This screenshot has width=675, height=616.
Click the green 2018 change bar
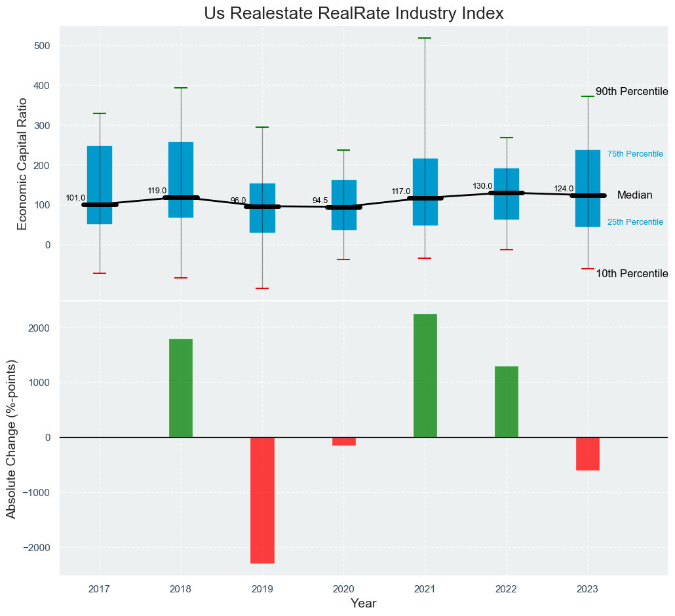click(181, 388)
